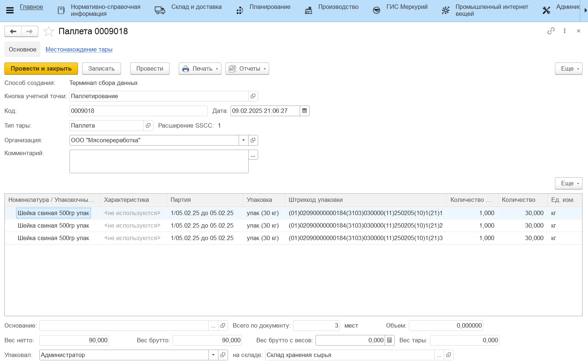
Task: Click the back navigation arrow
Action: 13,32
